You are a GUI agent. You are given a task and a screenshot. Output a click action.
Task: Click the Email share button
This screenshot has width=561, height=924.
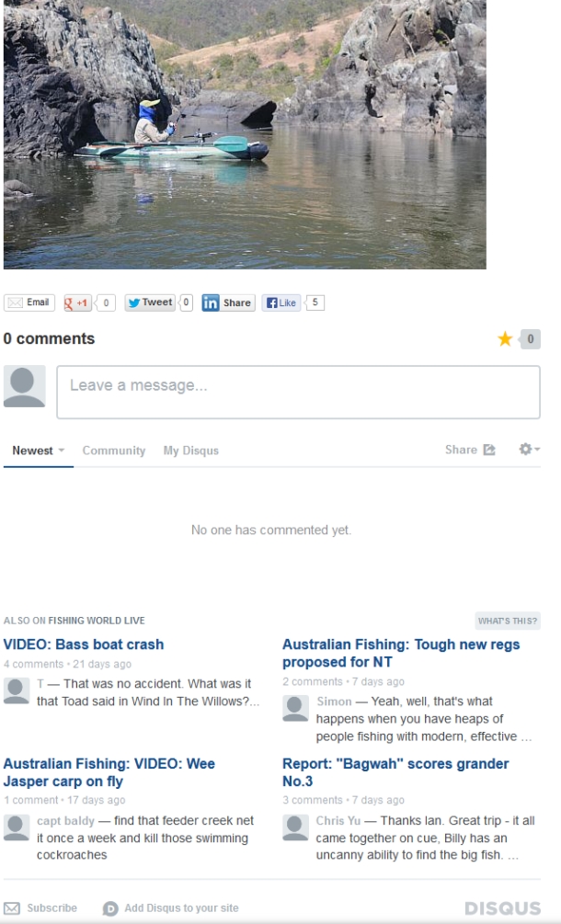coord(29,302)
